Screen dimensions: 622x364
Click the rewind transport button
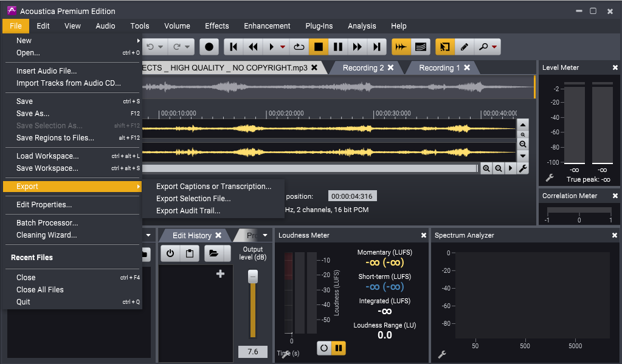point(253,47)
